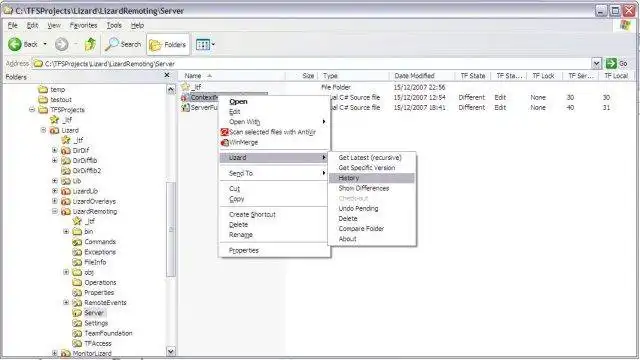Screen dimensions: 640x360
Task: Open the Help menu
Action: (137, 25)
